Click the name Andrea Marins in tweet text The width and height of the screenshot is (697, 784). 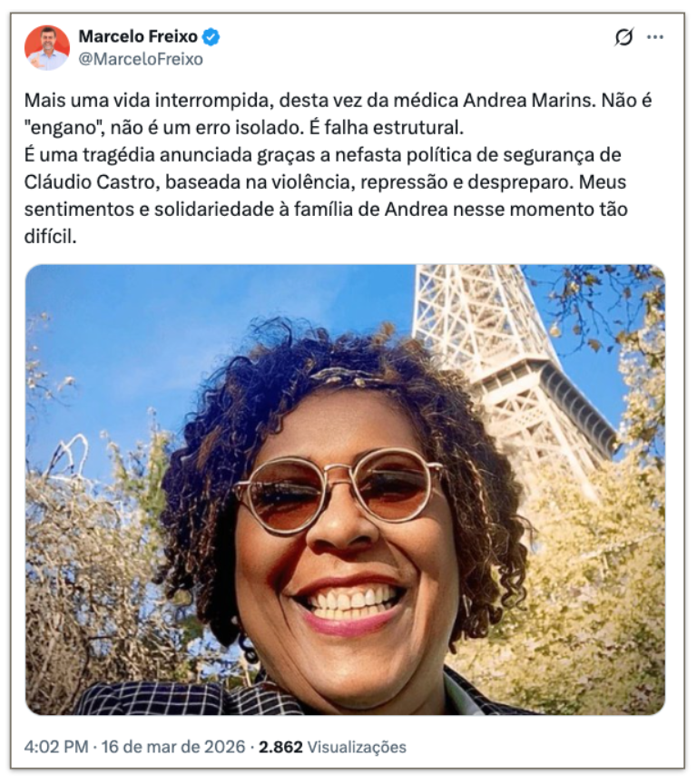pyautogui.click(x=529, y=101)
